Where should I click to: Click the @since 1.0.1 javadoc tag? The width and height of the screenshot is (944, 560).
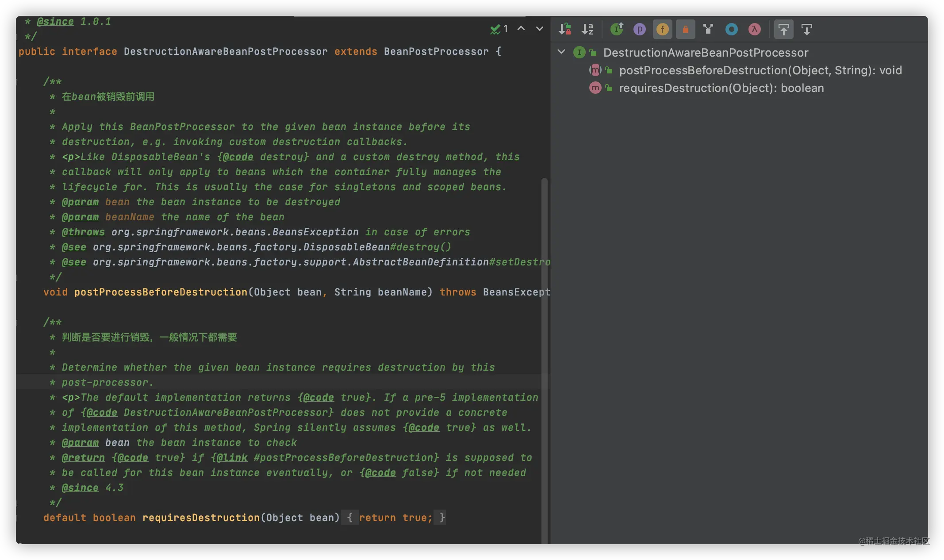point(73,21)
